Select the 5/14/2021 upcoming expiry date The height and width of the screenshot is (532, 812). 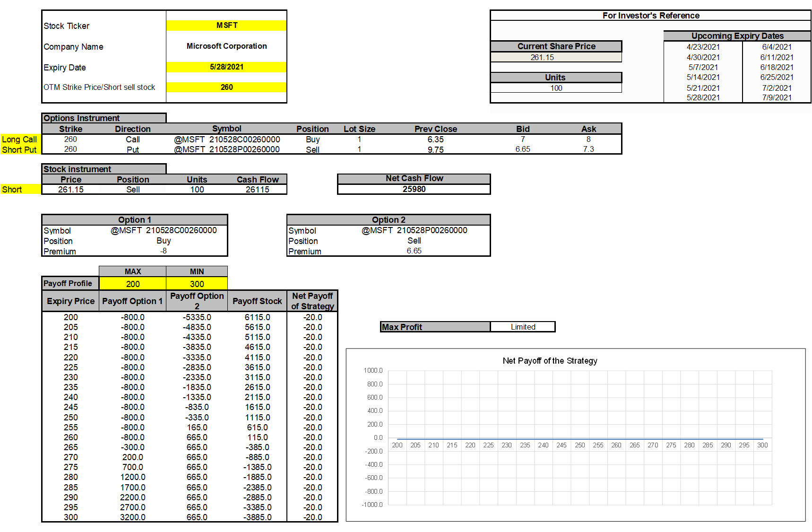coord(703,78)
